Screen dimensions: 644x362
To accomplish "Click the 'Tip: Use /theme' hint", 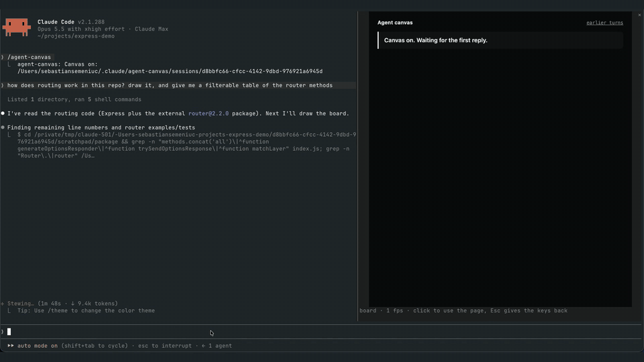I will click(86, 310).
